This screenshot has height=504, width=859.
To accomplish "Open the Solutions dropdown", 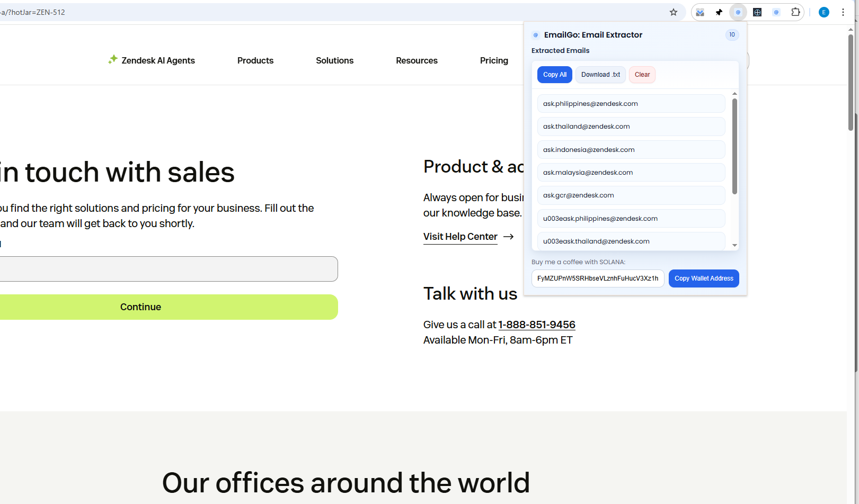I will (334, 60).
